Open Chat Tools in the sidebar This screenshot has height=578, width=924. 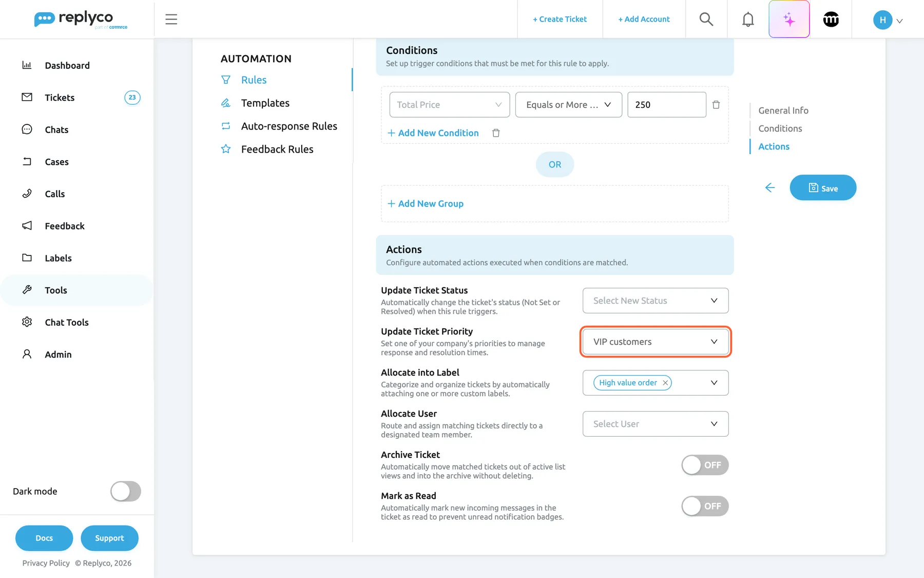click(66, 322)
